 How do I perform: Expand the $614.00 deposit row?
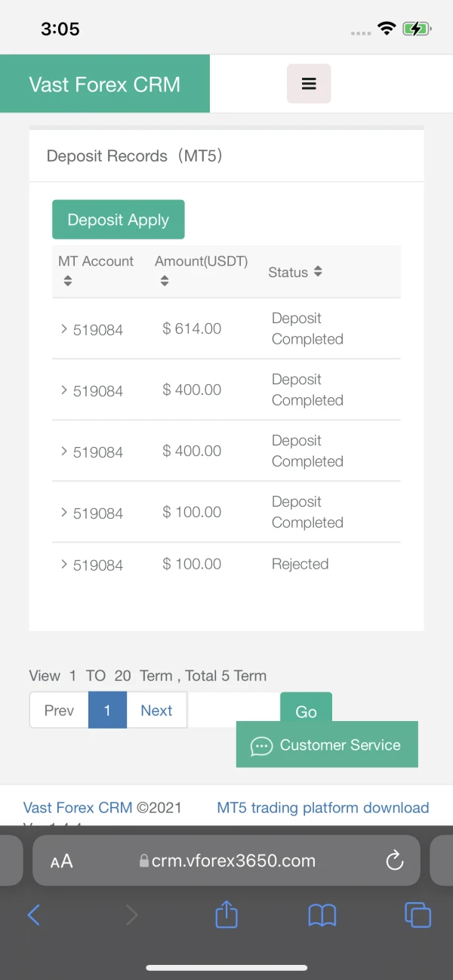click(x=64, y=328)
